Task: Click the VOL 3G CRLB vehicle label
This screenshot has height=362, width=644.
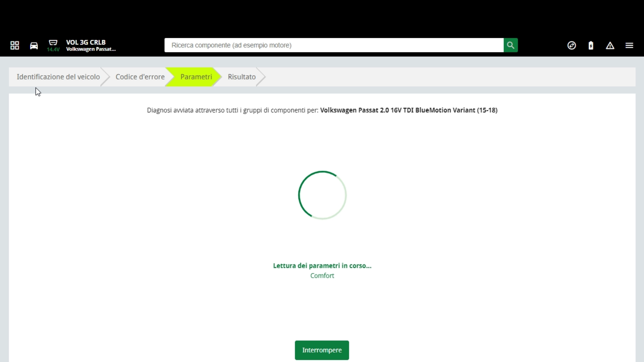Action: pyautogui.click(x=86, y=42)
